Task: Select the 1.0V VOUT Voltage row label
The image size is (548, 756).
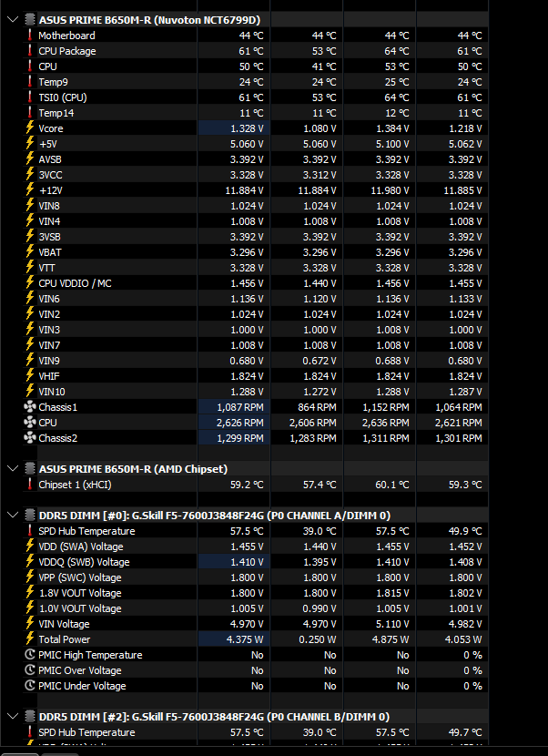Action: click(79, 608)
